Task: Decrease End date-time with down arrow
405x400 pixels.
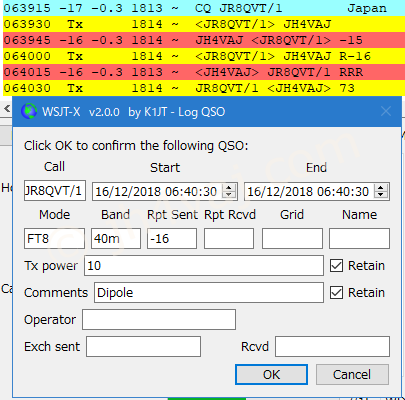Action: (x=381, y=195)
